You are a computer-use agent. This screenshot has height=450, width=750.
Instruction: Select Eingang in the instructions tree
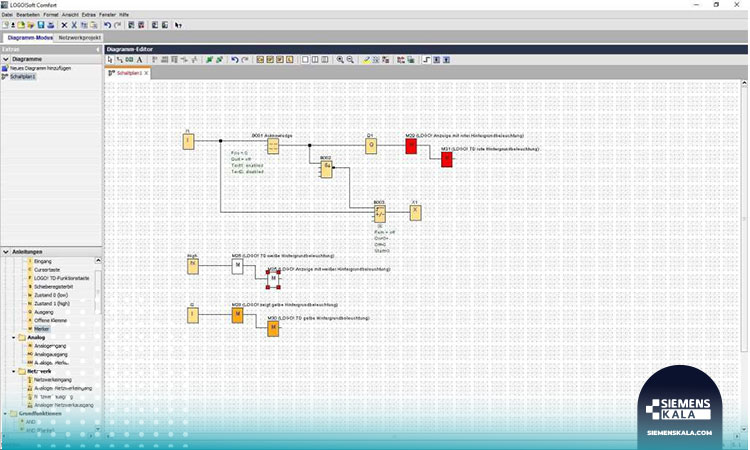pos(43,262)
